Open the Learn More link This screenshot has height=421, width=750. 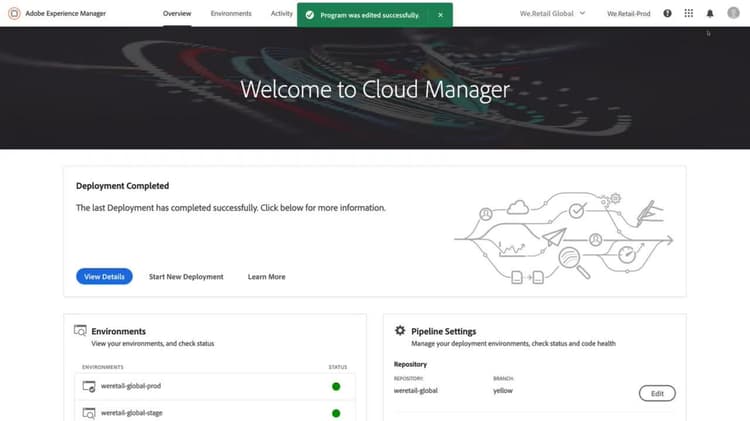point(266,277)
